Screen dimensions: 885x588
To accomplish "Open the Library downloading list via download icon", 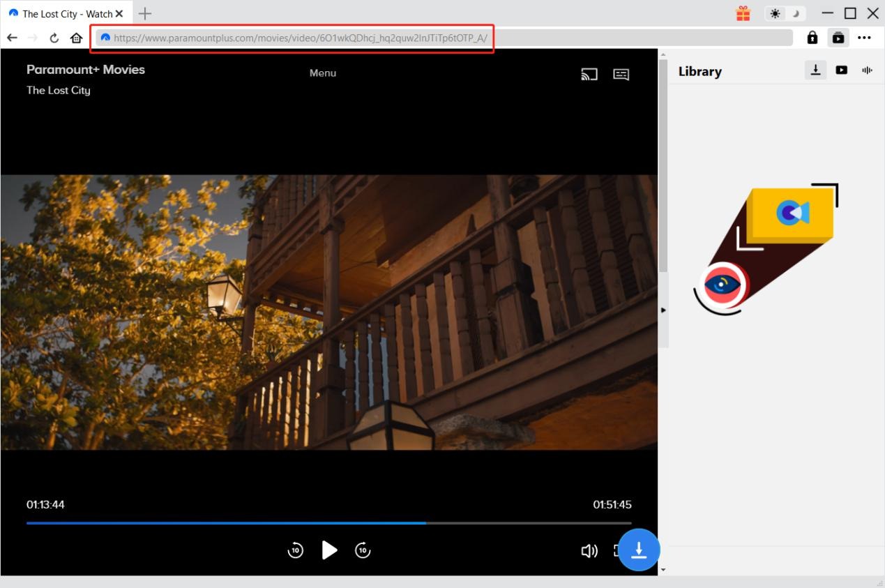I will (815, 70).
